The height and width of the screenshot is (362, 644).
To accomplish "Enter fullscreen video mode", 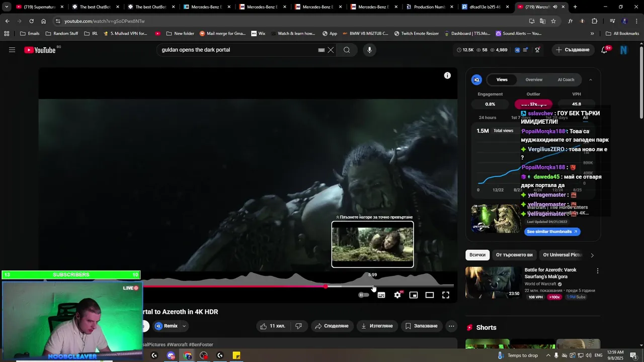I will (x=446, y=295).
